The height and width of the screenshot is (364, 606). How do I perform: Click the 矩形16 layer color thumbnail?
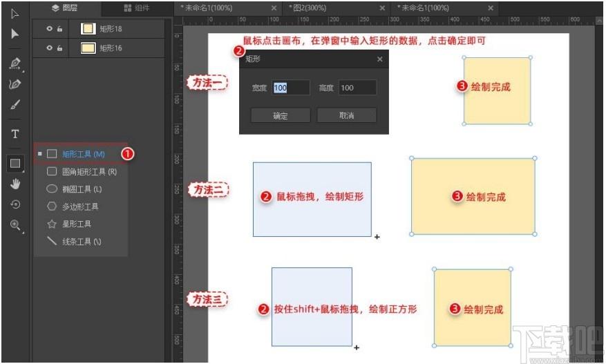coord(88,48)
